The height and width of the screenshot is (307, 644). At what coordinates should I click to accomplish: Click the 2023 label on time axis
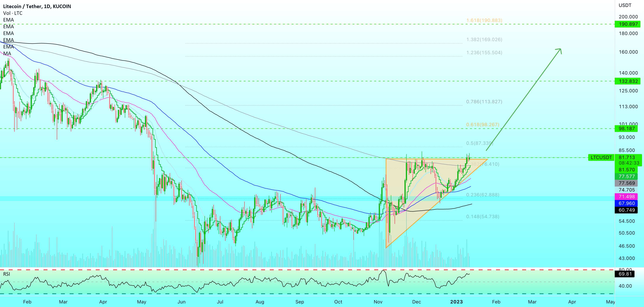tap(456, 302)
